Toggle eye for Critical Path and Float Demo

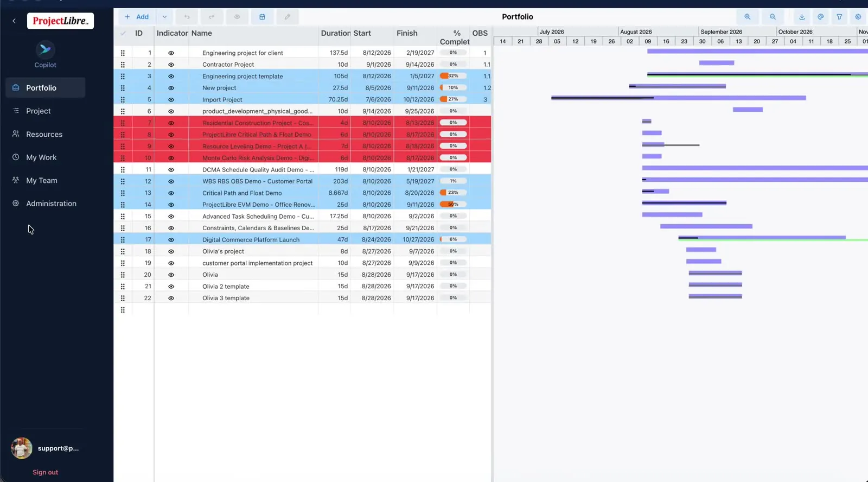[171, 193]
